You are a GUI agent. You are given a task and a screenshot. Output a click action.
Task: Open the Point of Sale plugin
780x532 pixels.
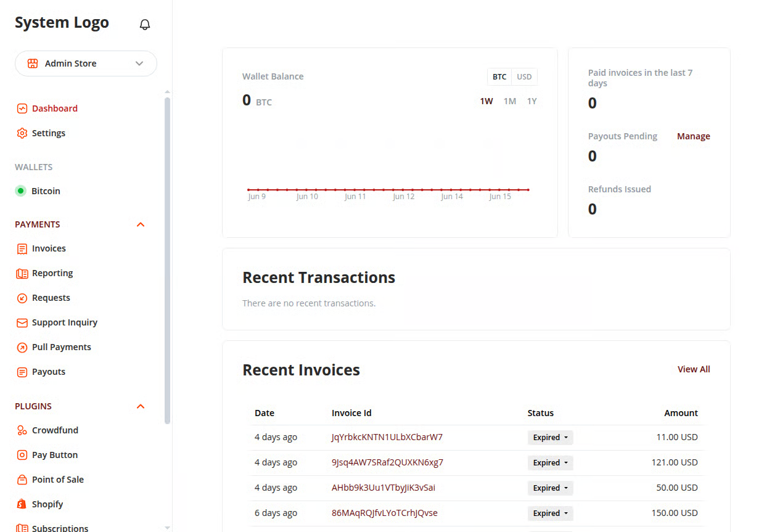coord(58,480)
